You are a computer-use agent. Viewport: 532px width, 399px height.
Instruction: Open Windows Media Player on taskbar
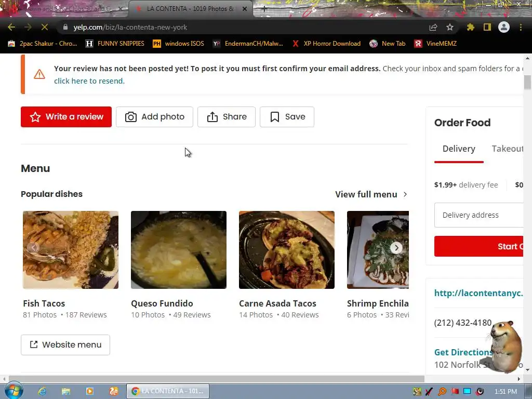click(x=89, y=391)
